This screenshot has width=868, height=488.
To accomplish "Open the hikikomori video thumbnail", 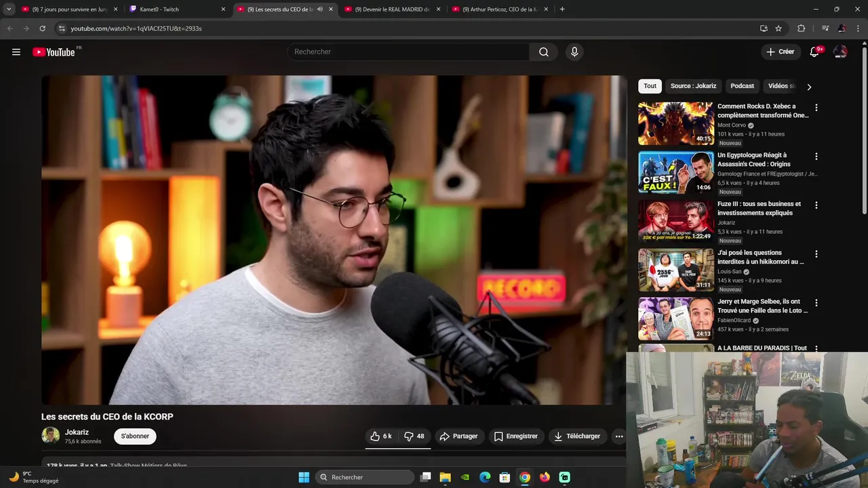I will click(676, 270).
